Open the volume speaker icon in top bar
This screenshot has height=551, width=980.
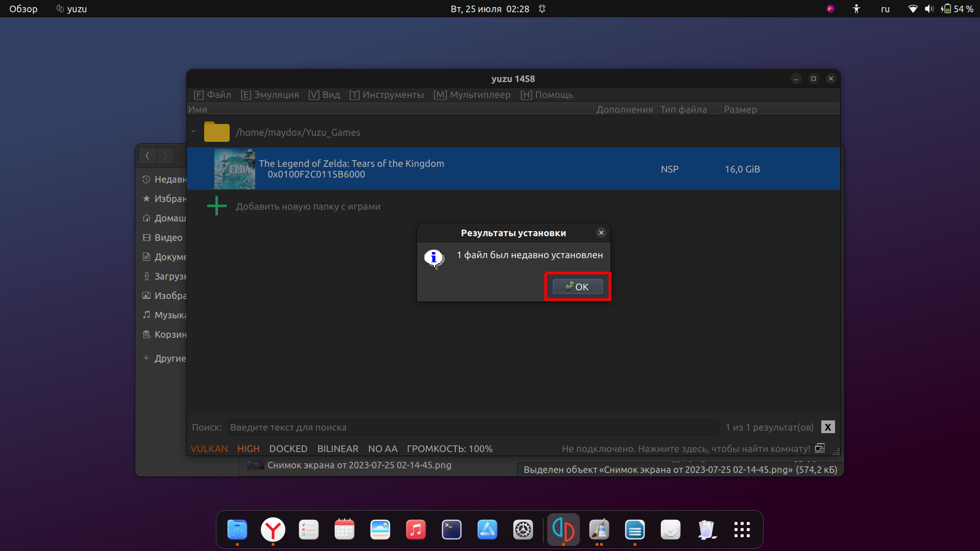[x=929, y=9]
